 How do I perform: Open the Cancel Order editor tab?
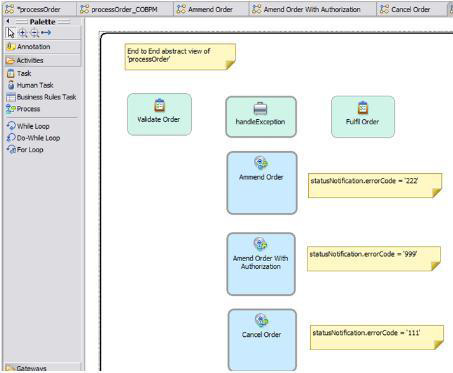411,9
